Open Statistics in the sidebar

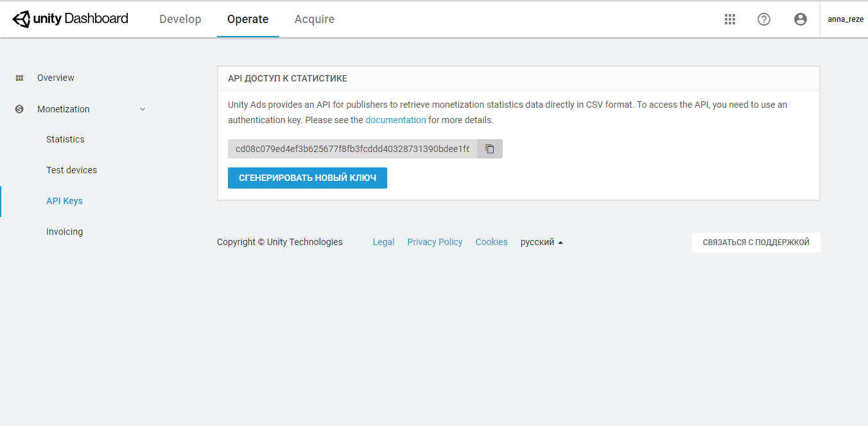(x=65, y=139)
